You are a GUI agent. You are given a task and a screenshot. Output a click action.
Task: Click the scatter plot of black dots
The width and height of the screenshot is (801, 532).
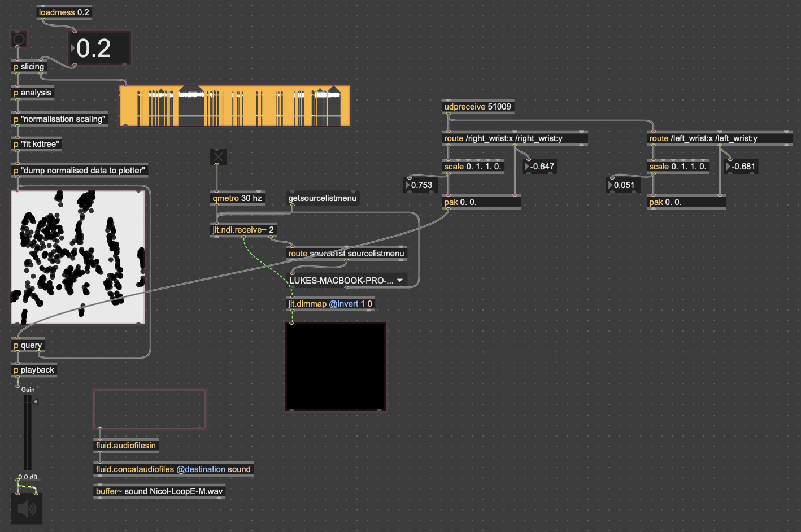tap(78, 258)
